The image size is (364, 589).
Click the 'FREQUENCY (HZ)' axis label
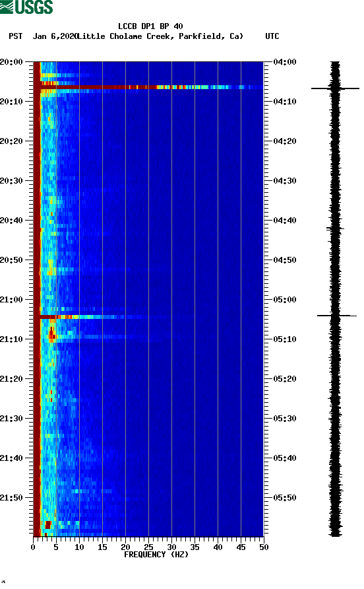[x=156, y=555]
